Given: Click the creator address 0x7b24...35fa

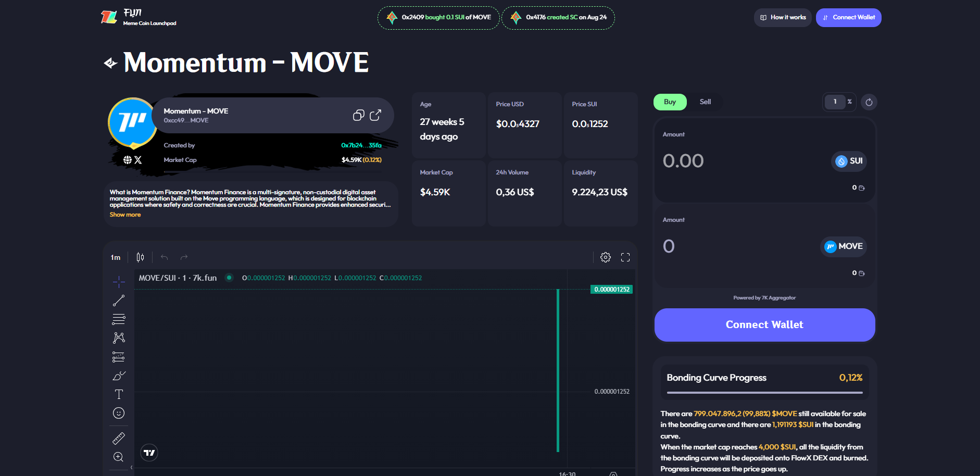Looking at the screenshot, I should tap(361, 145).
